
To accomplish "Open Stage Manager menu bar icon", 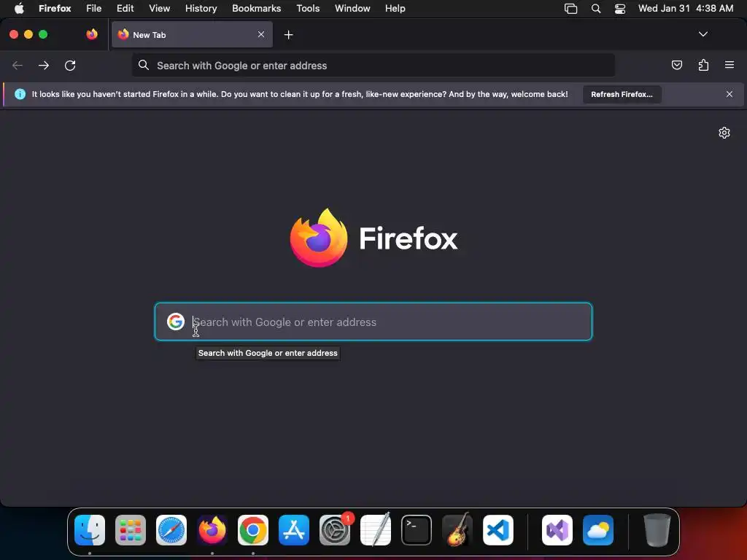I will (x=570, y=9).
